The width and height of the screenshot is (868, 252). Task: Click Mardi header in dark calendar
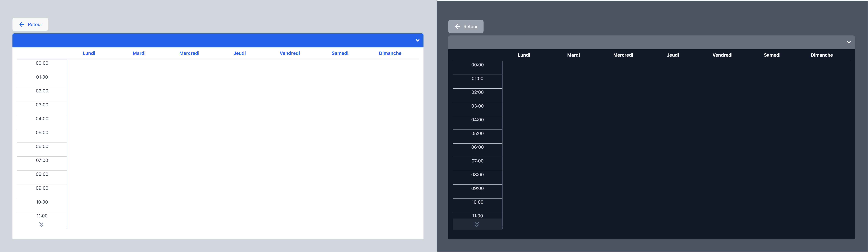[x=573, y=55]
